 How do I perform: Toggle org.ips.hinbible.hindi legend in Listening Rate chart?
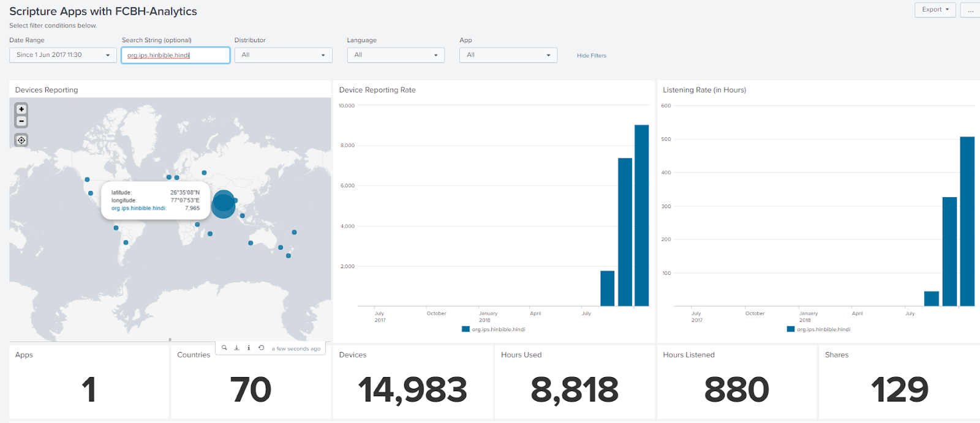(x=819, y=329)
